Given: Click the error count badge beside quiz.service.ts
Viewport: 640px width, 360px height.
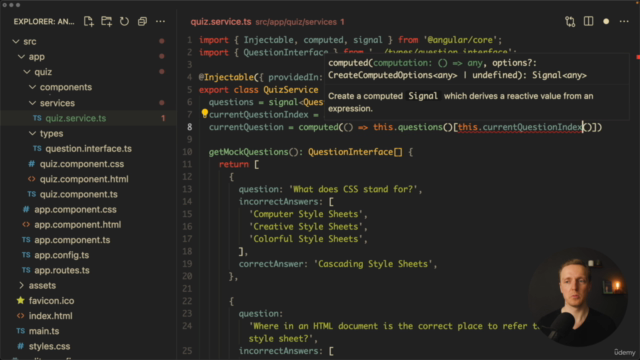Looking at the screenshot, I should (x=163, y=118).
